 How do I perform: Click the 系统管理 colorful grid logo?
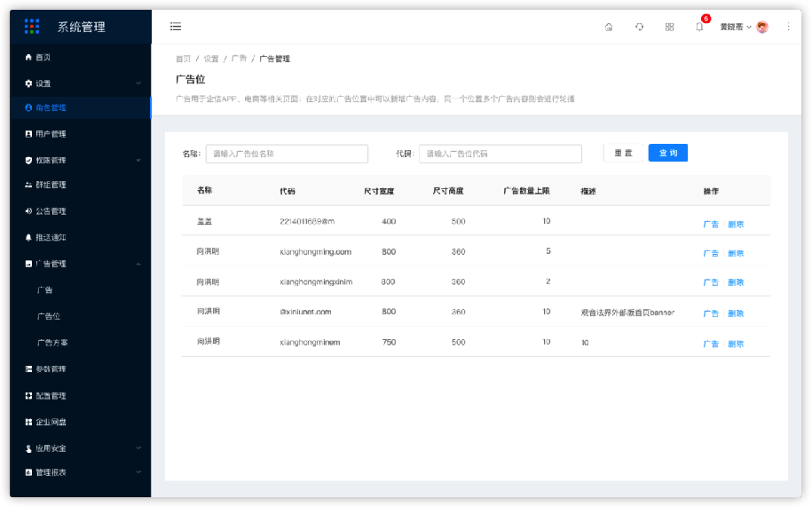[x=32, y=27]
